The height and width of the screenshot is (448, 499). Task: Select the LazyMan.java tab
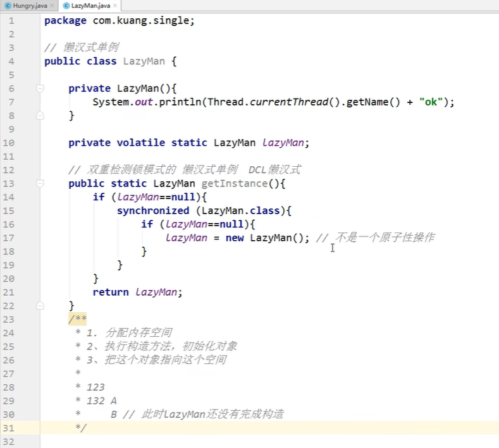[x=90, y=6]
